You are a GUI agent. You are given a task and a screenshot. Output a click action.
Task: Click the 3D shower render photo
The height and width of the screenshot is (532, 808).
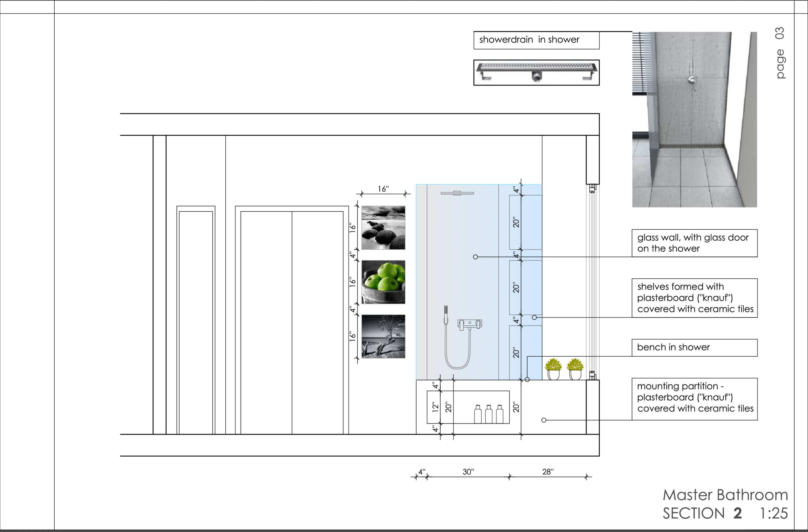694,120
